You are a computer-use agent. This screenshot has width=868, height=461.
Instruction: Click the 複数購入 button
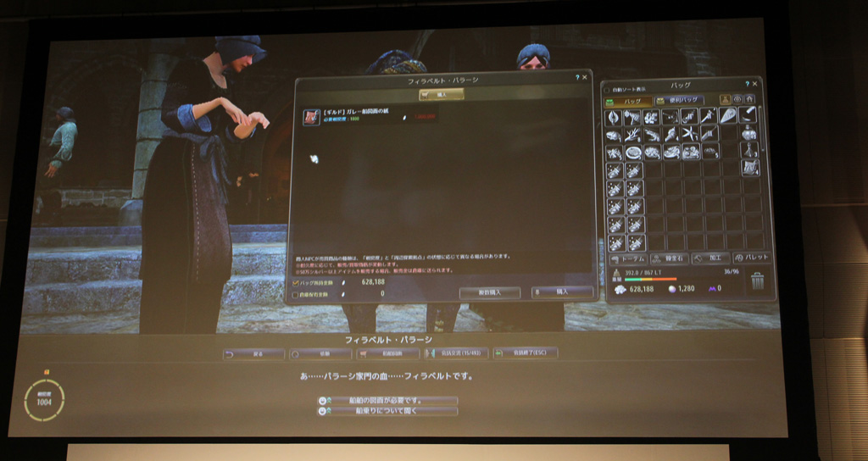(490, 292)
